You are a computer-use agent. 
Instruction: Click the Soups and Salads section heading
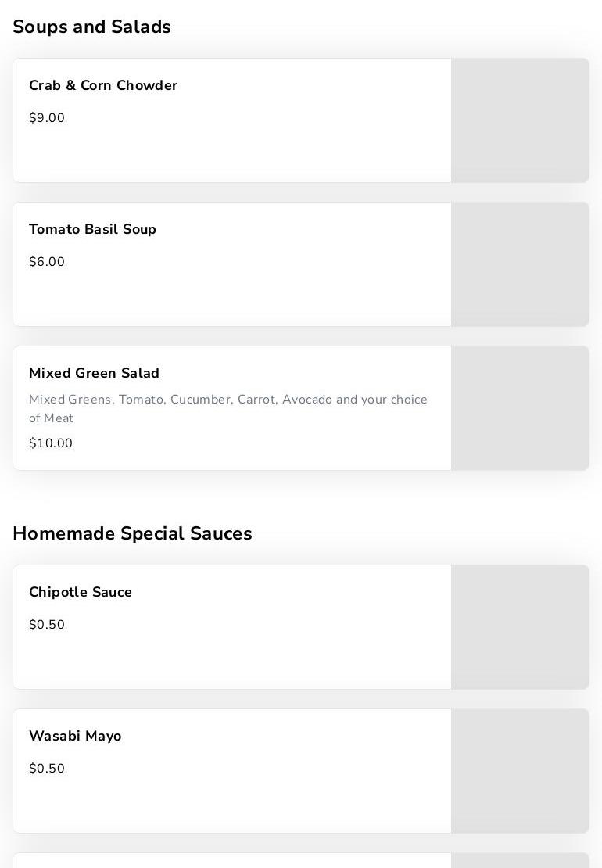pyautogui.click(x=91, y=27)
